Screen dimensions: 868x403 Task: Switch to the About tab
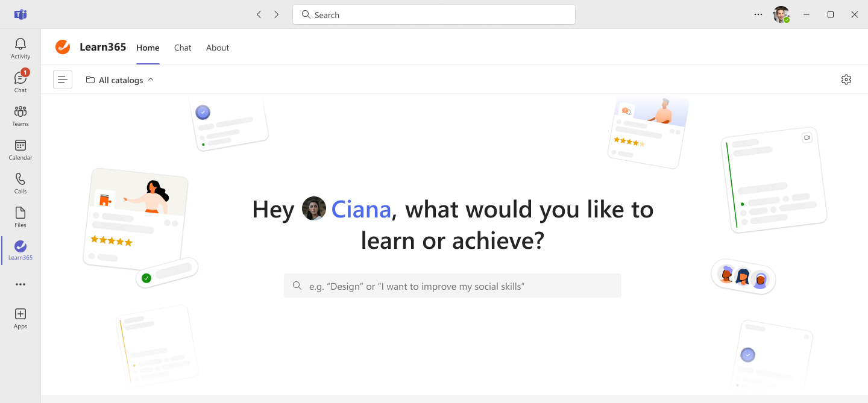(x=218, y=48)
